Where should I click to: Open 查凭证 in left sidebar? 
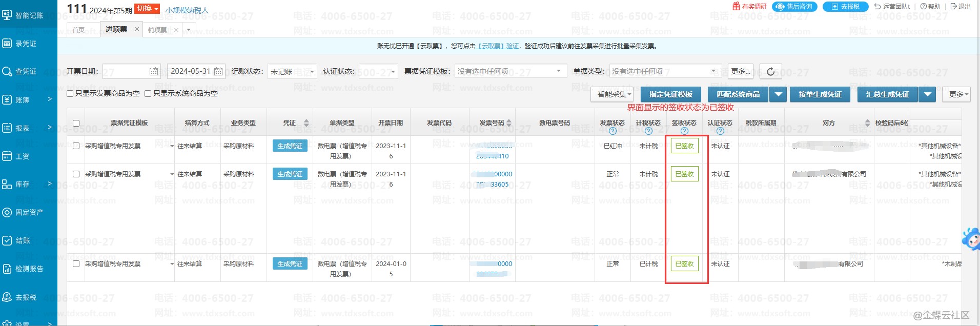pyautogui.click(x=26, y=71)
